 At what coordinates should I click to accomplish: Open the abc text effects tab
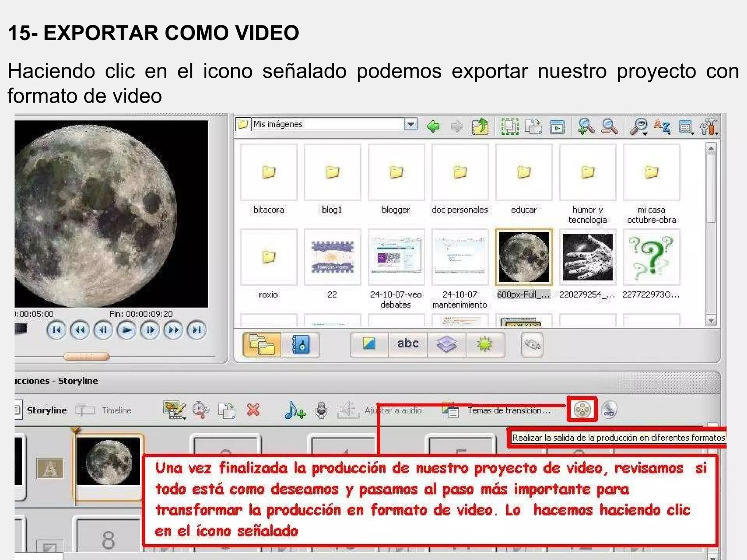pos(408,344)
